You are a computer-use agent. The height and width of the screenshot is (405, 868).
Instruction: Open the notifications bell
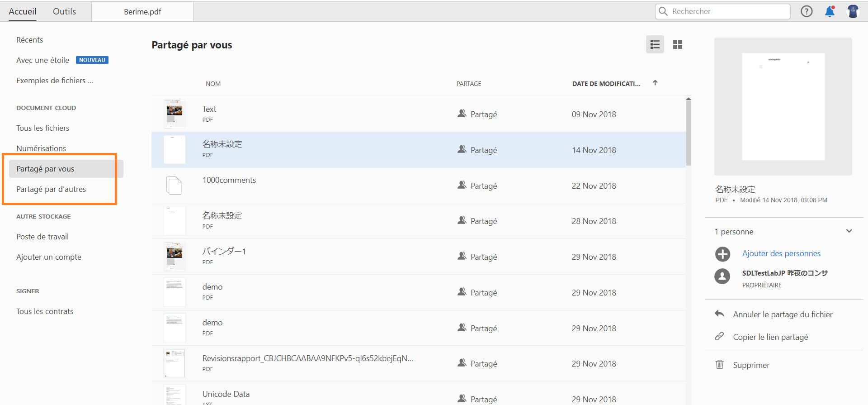pos(830,11)
